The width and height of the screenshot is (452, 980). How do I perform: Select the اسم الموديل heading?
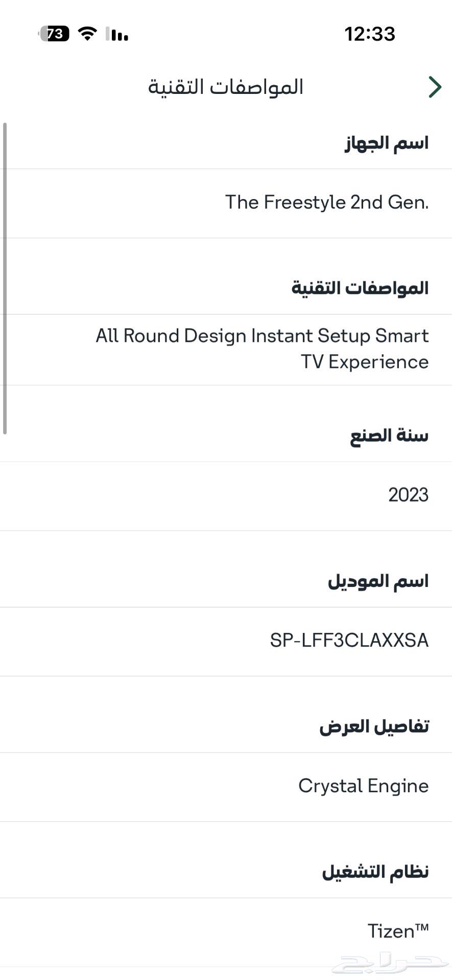click(378, 581)
